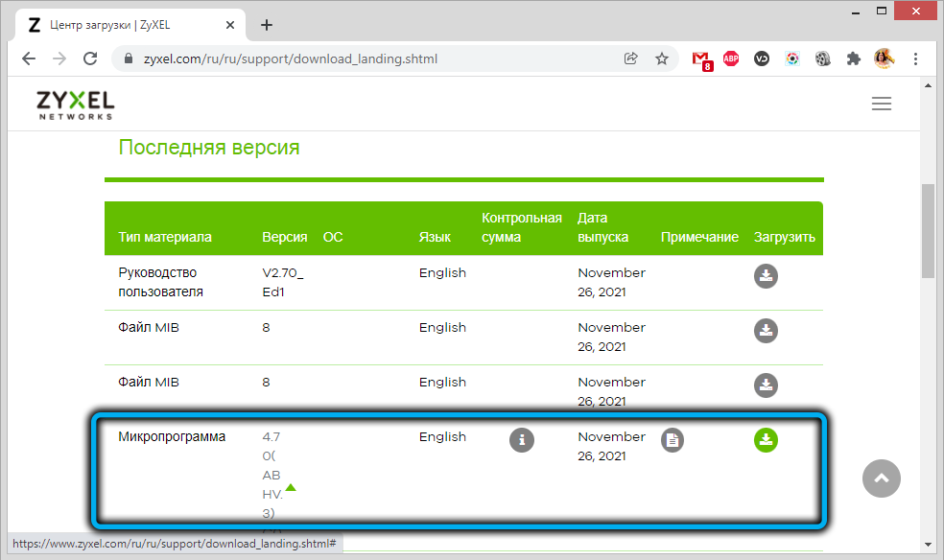
Task: Click download icon for second Файл MIB
Action: point(766,385)
